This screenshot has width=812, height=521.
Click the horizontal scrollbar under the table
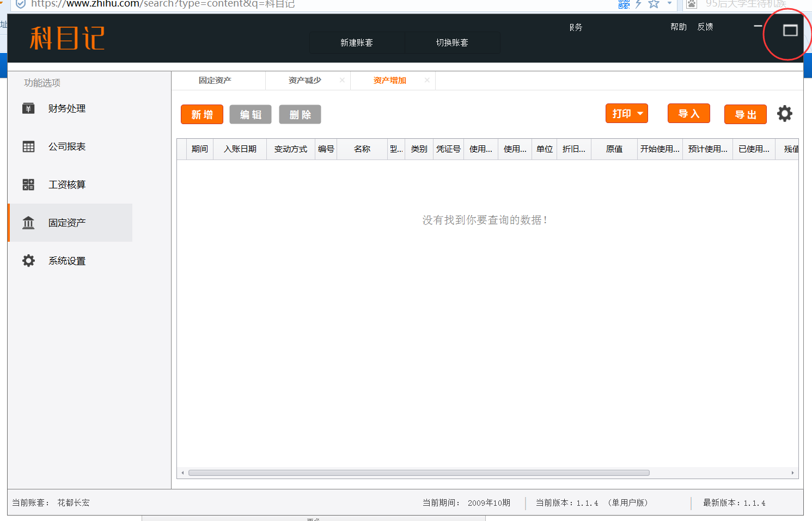click(418, 473)
